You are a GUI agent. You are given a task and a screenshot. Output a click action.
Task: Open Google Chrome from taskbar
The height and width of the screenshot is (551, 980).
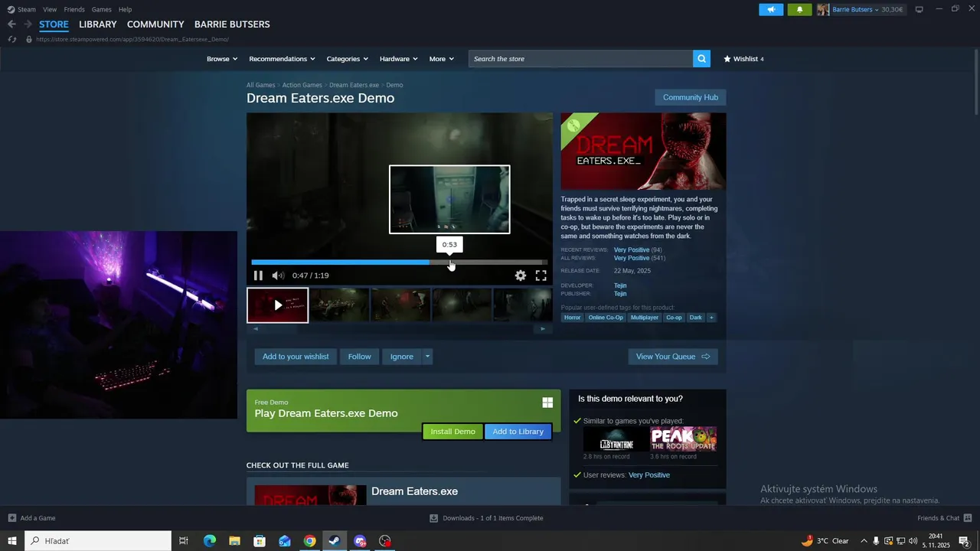309,541
